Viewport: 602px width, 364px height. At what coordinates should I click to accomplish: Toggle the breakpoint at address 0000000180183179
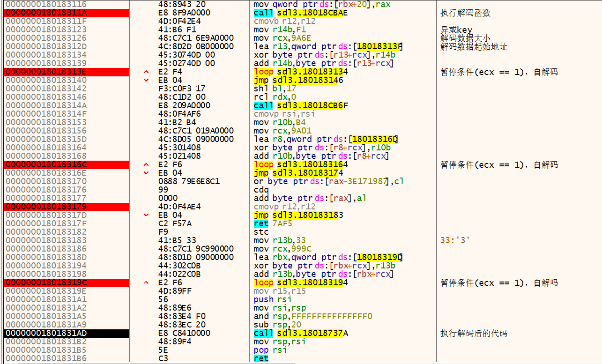coord(66,207)
